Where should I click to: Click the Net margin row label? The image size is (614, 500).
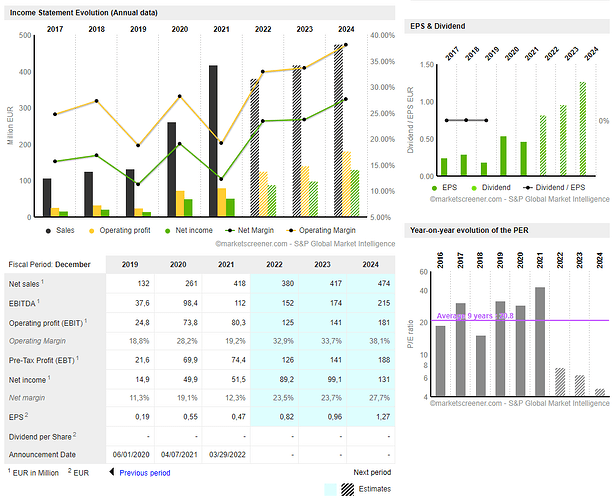pyautogui.click(x=27, y=398)
